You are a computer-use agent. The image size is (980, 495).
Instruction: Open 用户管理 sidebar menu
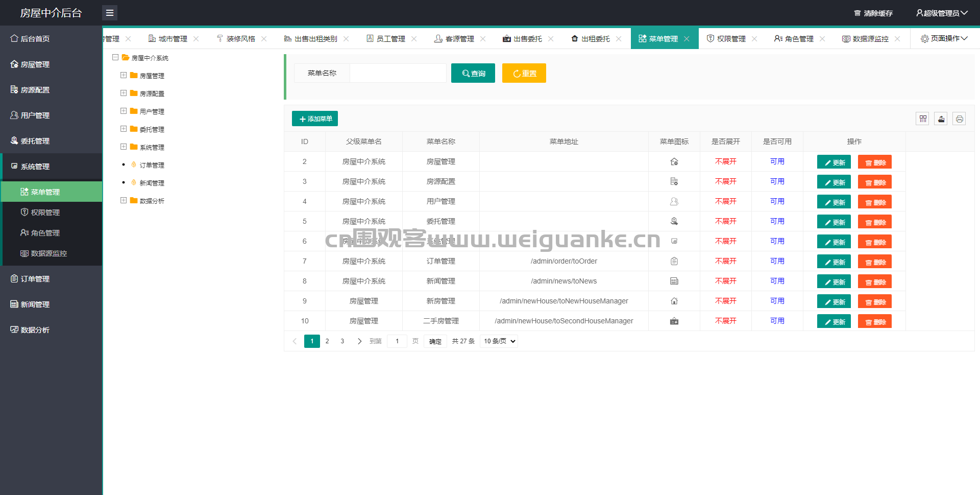[51, 115]
